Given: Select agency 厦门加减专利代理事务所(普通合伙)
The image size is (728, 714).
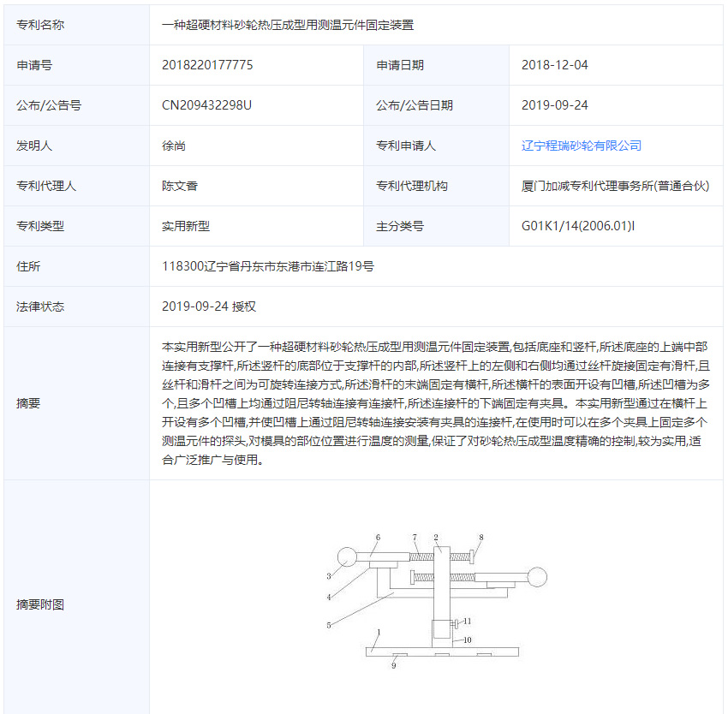Looking at the screenshot, I should [615, 186].
